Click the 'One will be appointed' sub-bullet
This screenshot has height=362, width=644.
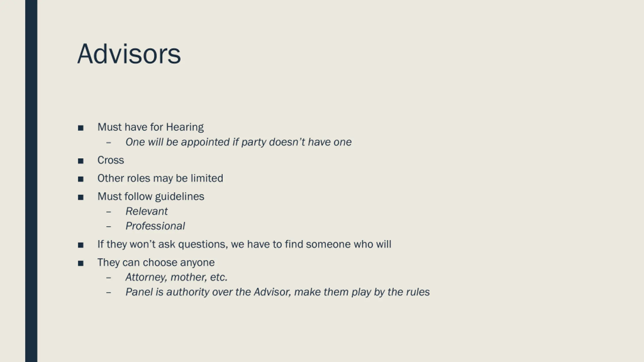pos(238,142)
